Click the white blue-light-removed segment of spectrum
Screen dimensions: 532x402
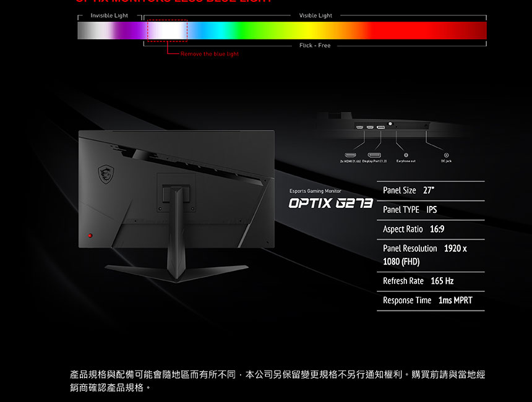[167, 30]
